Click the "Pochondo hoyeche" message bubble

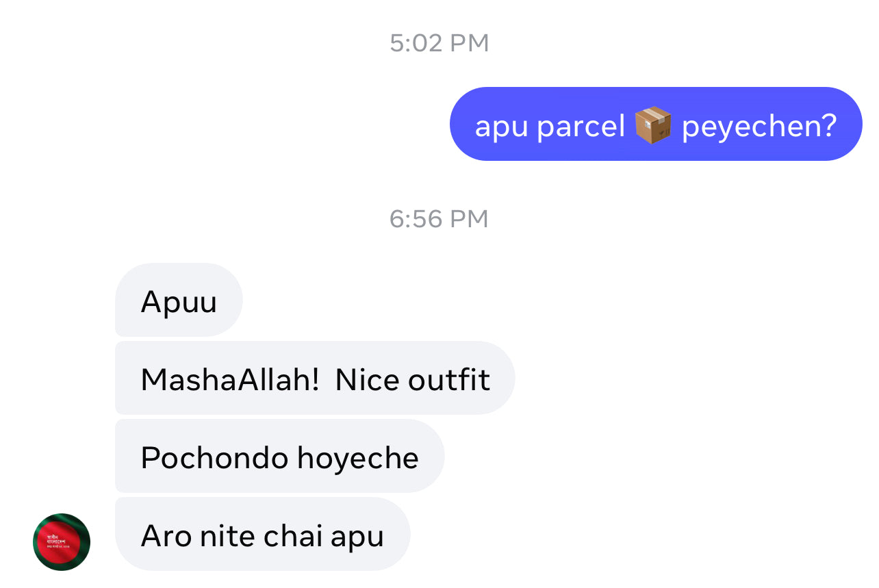click(279, 457)
